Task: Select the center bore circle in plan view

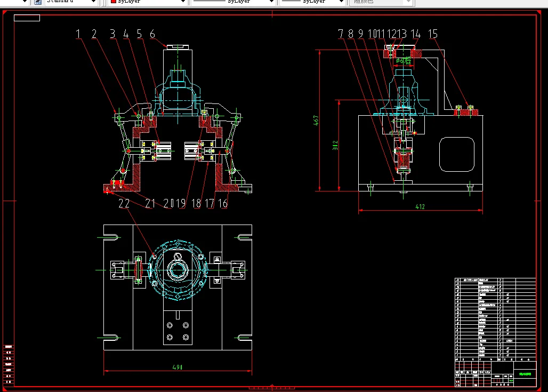Action: pos(178,270)
